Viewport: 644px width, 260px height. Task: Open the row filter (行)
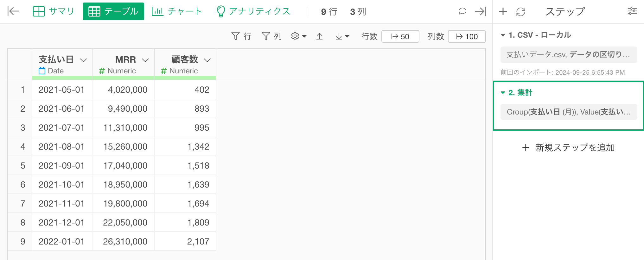[241, 36]
